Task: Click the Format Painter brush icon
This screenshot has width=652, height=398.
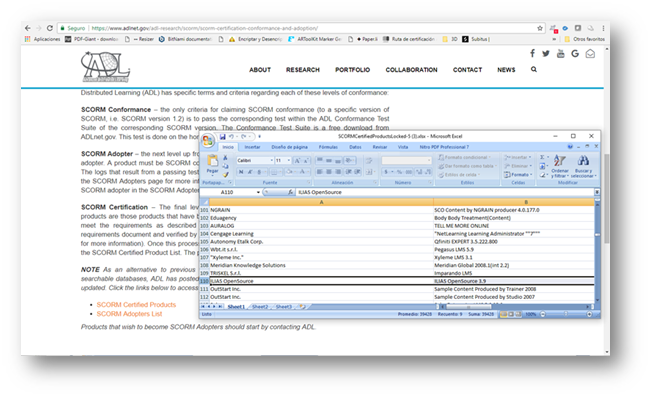Action: [225, 175]
